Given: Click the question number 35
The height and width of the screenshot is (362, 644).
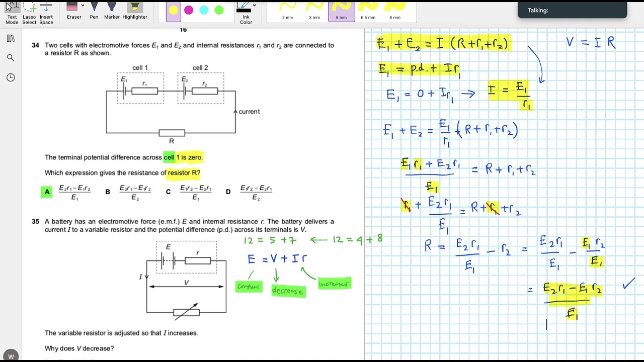Looking at the screenshot, I should point(36,222).
